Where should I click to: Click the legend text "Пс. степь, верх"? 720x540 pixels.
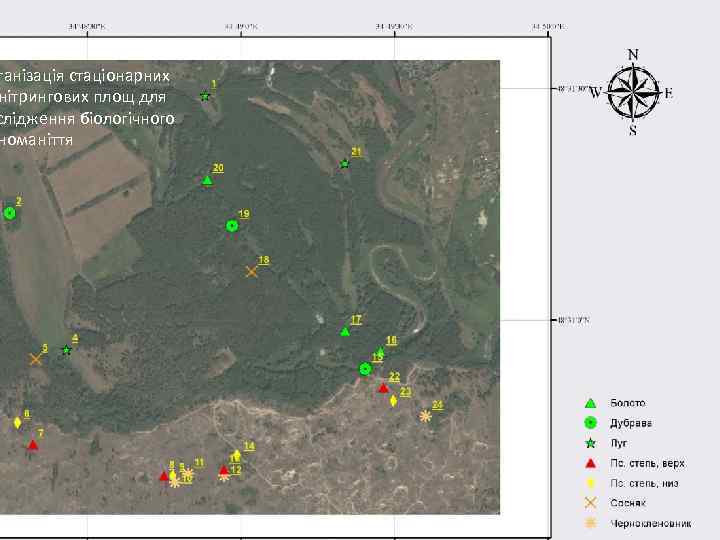point(647,463)
